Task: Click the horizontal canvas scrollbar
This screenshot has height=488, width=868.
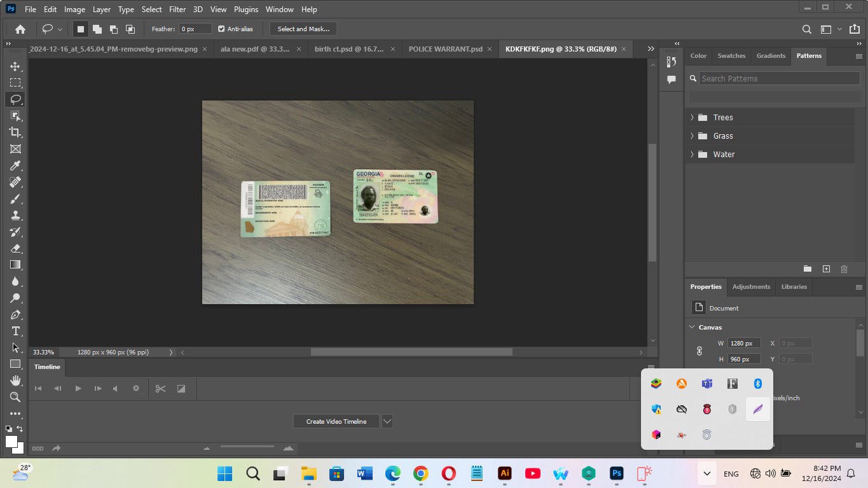Action: (411, 352)
